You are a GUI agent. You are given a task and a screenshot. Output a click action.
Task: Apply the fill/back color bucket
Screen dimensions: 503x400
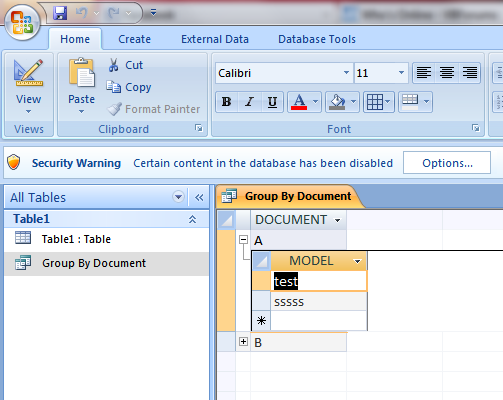(x=337, y=102)
